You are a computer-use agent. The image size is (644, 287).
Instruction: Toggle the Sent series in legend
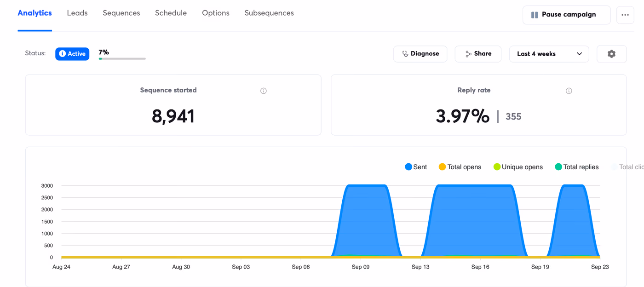416,167
